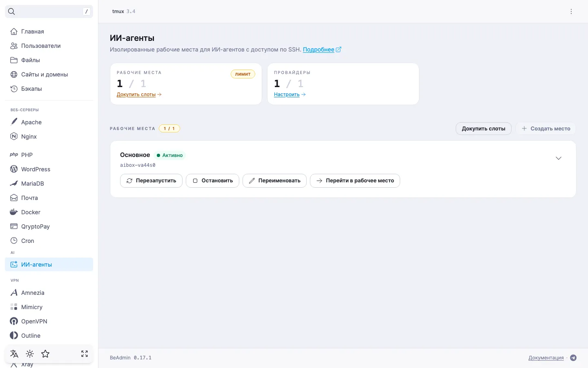
Task: Open Главная from the sidebar
Action: [x=49, y=31]
